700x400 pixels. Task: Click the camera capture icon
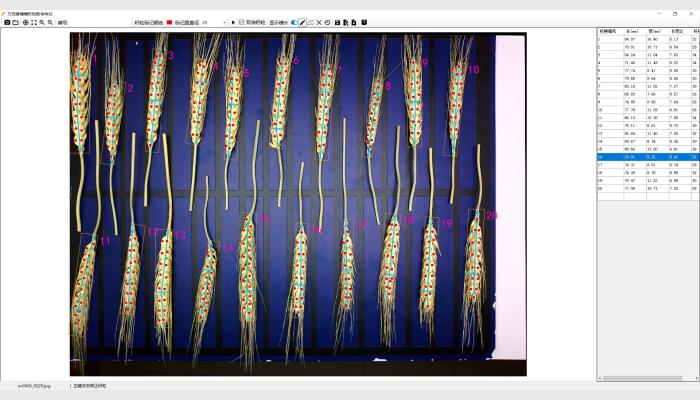tap(7, 22)
